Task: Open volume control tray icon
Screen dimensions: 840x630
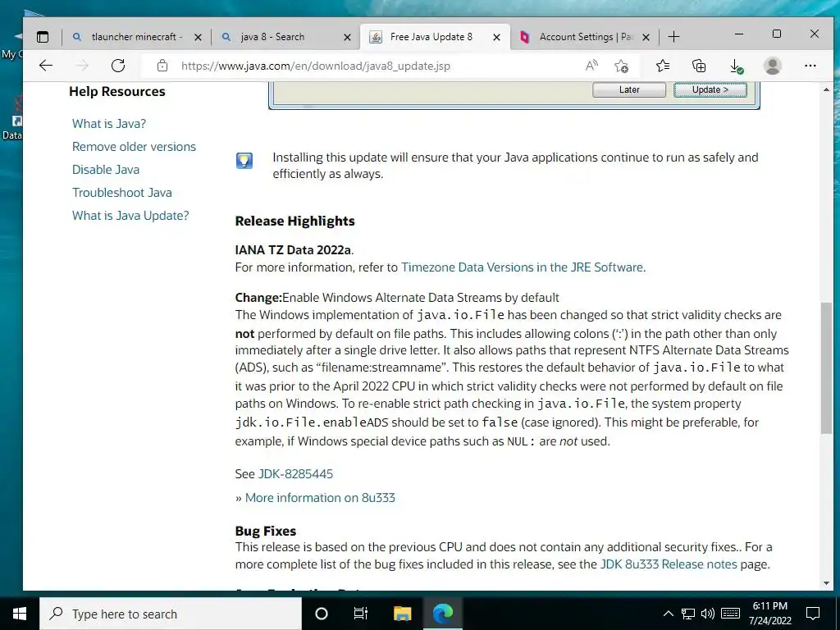Action: (708, 614)
